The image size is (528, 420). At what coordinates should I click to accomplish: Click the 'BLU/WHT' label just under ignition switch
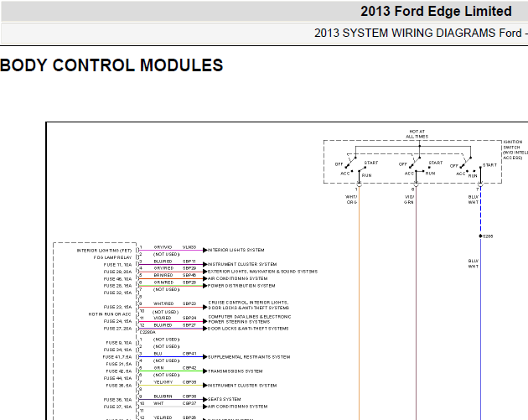tap(474, 200)
